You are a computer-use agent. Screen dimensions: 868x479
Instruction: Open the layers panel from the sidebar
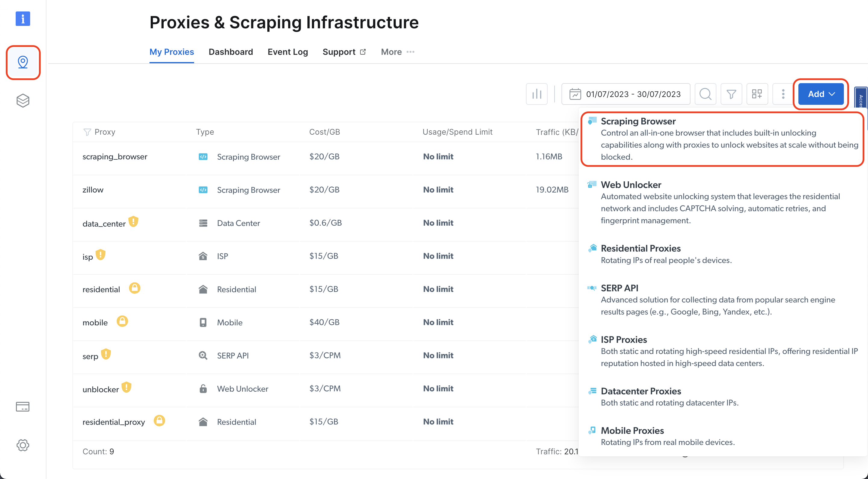(23, 100)
